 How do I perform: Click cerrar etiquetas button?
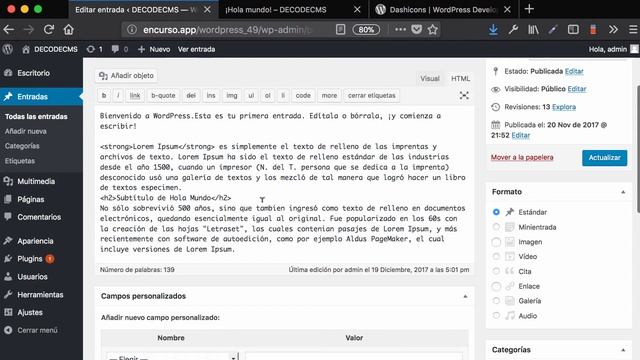pos(371,96)
